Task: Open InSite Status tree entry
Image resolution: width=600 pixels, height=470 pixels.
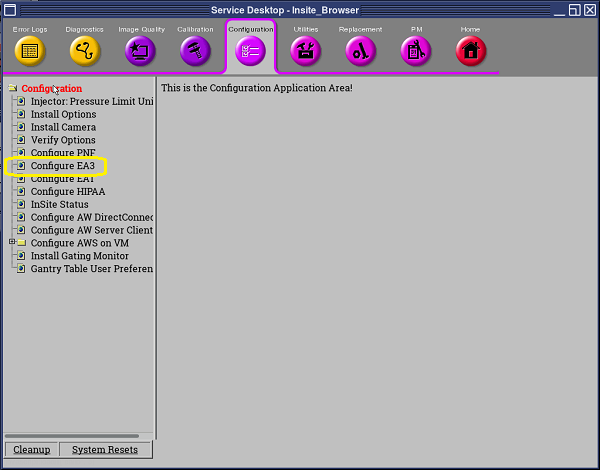Action: (59, 204)
